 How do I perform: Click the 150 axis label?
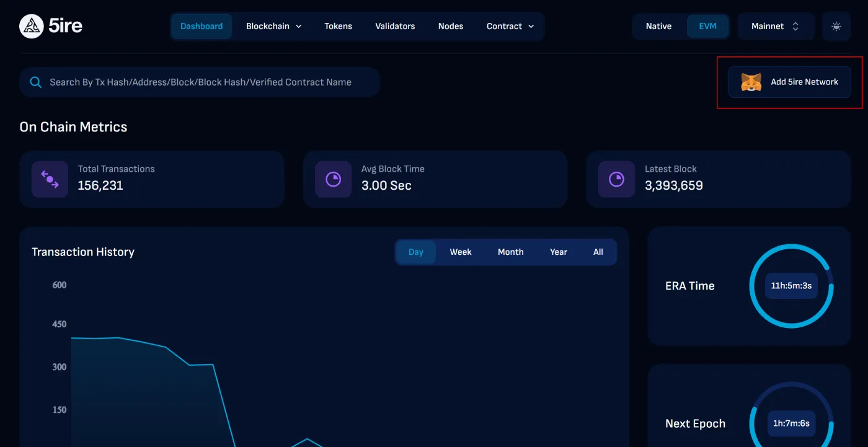pos(60,410)
